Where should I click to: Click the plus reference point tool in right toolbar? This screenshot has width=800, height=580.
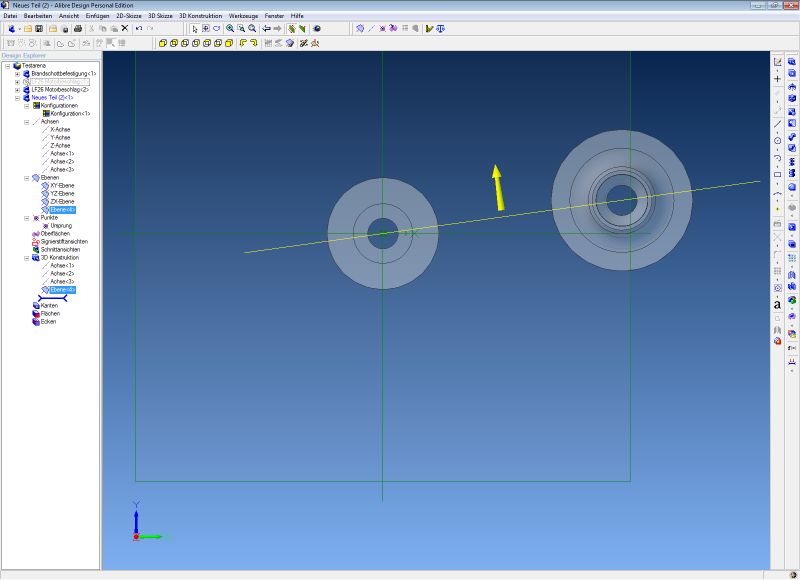coord(778,79)
